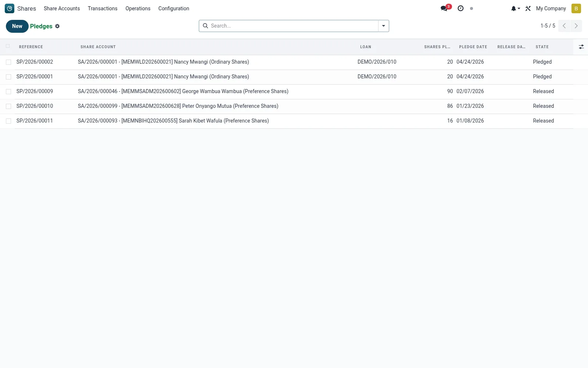
Task: Sort by the Reference column header
Action: click(x=31, y=47)
